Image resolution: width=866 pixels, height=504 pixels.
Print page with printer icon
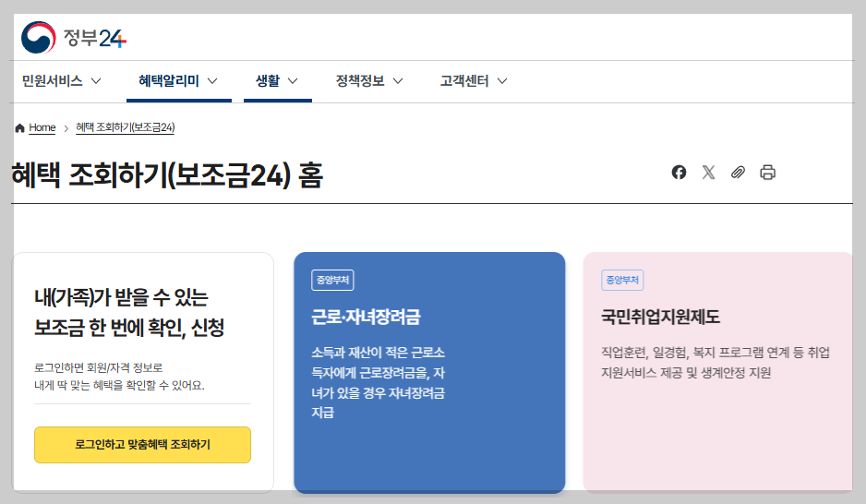[x=768, y=173]
